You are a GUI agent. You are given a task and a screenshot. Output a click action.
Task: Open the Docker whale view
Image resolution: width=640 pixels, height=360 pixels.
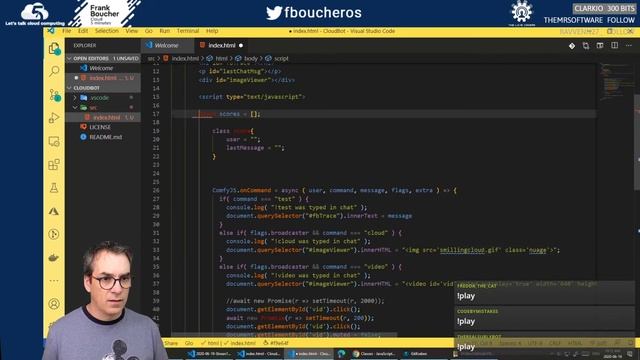(x=54, y=258)
